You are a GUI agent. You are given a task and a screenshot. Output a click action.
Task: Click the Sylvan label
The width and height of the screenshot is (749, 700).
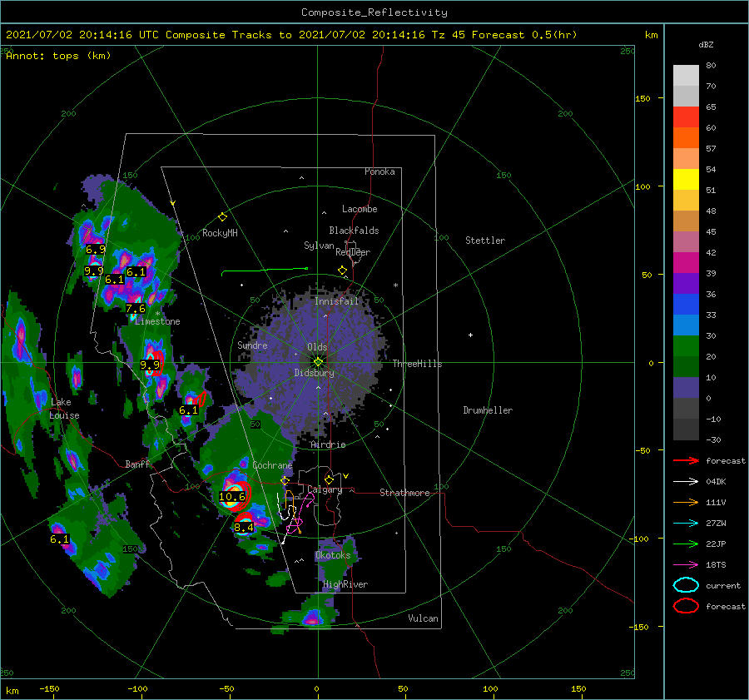point(319,246)
